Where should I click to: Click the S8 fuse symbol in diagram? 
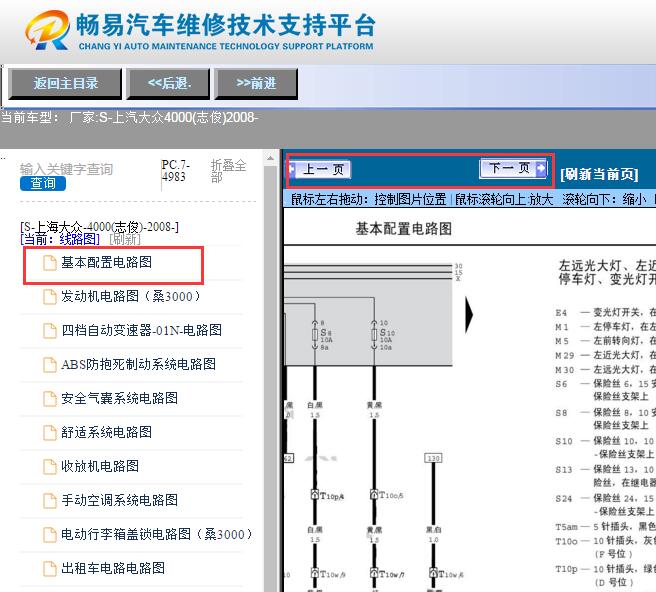(315, 335)
